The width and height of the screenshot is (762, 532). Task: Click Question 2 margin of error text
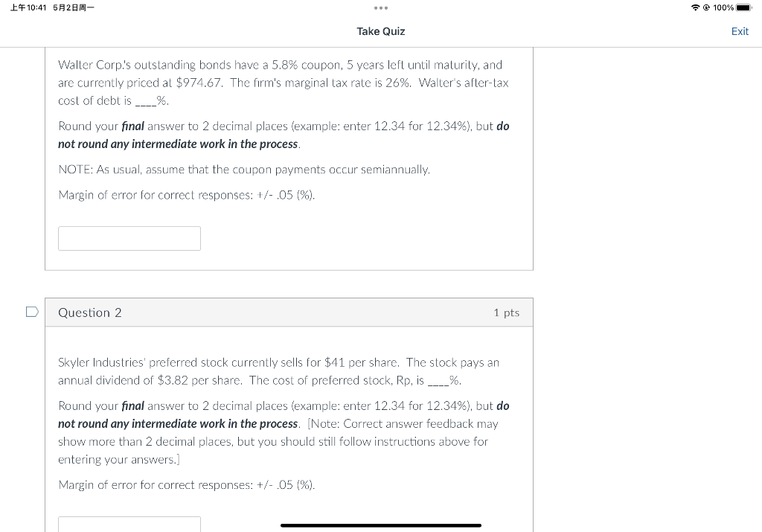pyautogui.click(x=187, y=485)
